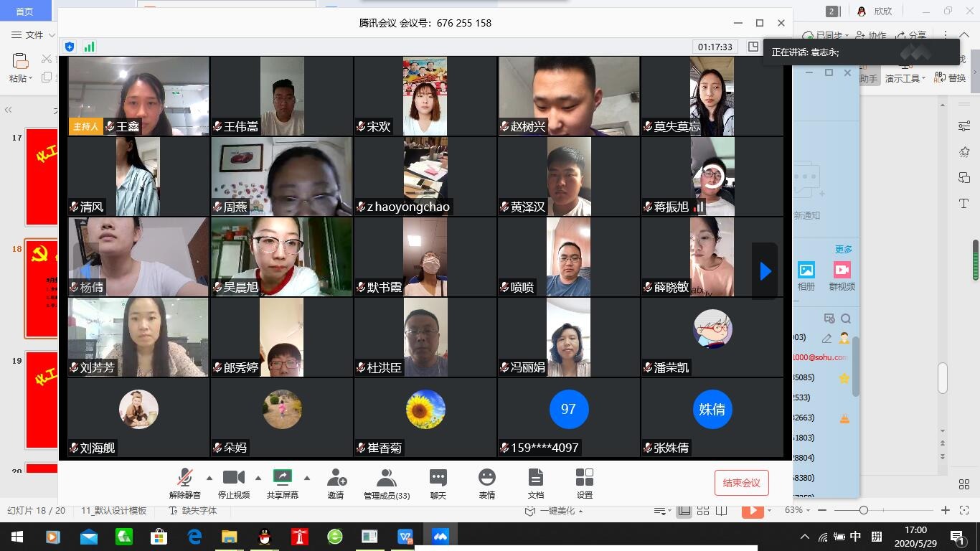Viewport: 980px width, 551px height.
Task: Stop camera with 停止视频 button
Action: pyautogui.click(x=234, y=484)
